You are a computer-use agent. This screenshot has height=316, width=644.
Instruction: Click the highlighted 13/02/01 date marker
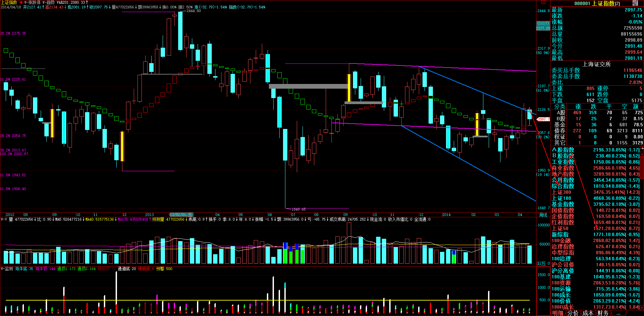point(181,215)
